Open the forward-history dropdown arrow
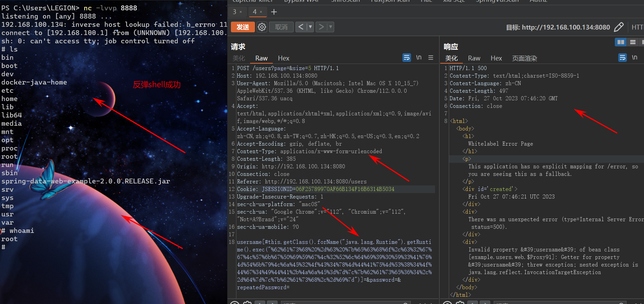 330,27
